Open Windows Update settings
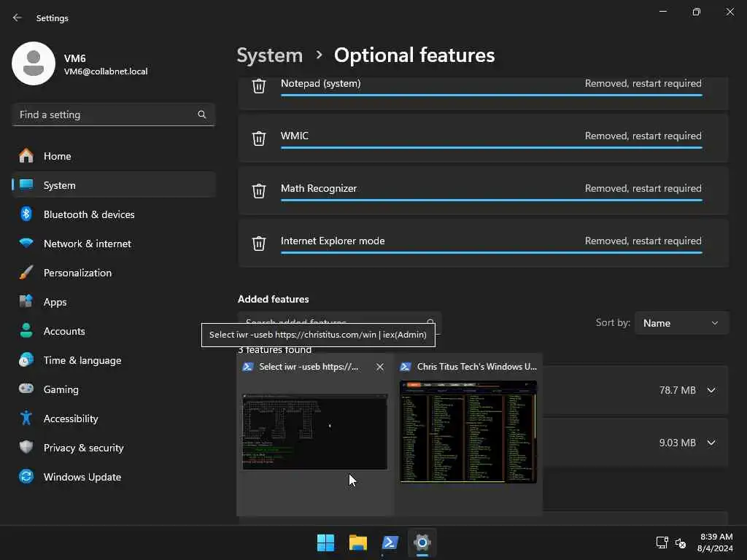Viewport: 747px width, 560px height. 114,477
